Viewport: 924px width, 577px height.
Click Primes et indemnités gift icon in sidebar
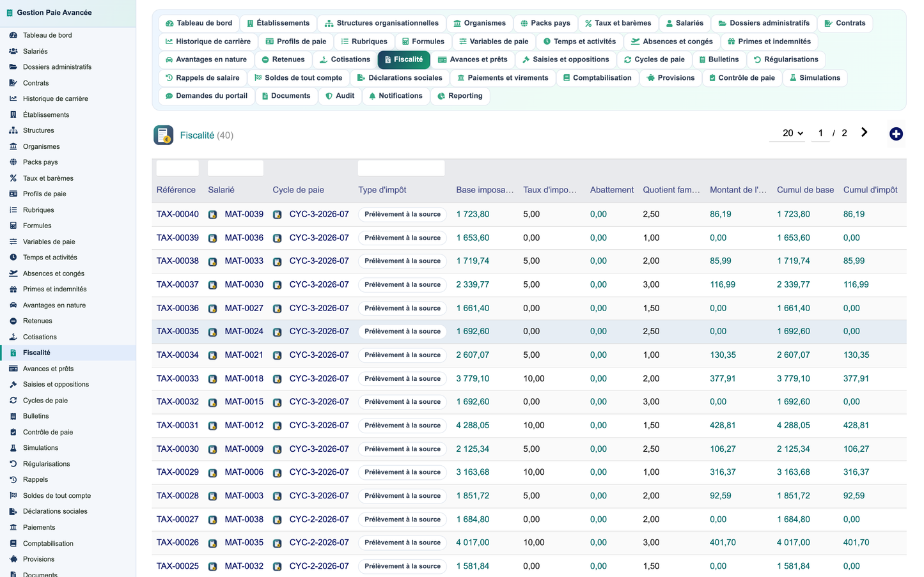(13, 289)
